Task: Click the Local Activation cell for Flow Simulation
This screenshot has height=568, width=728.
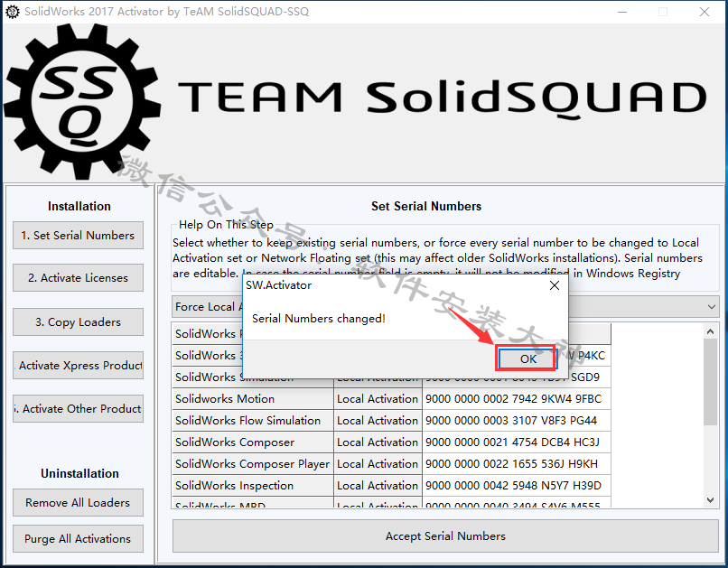Action: pos(378,421)
